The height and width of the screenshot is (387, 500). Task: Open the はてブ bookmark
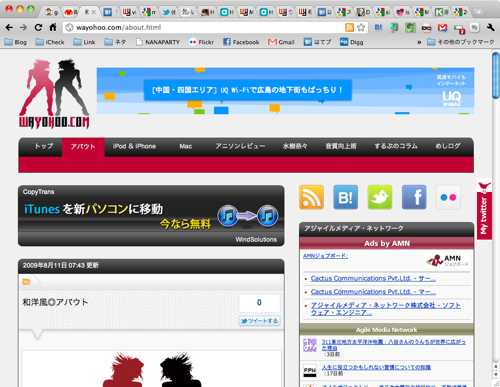pyautogui.click(x=318, y=42)
